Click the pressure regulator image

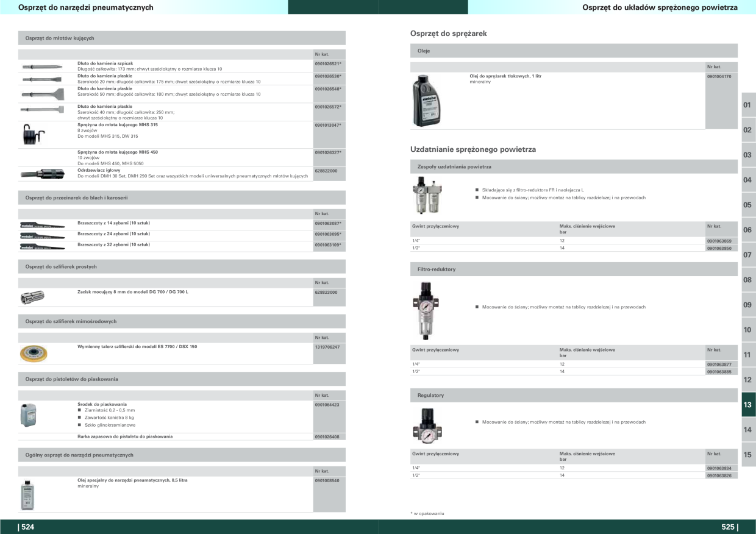point(427,425)
